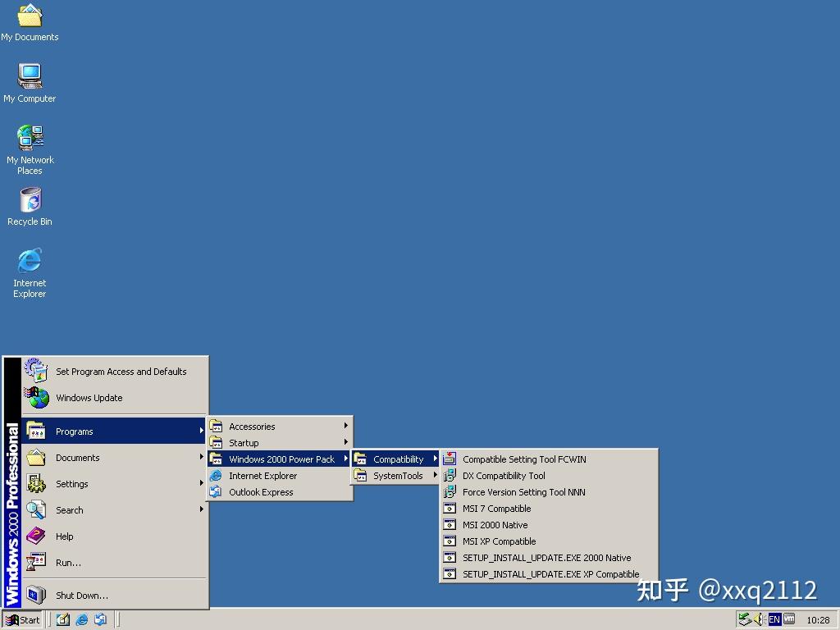Click the Force Version Setting Tool NNN icon

450,491
